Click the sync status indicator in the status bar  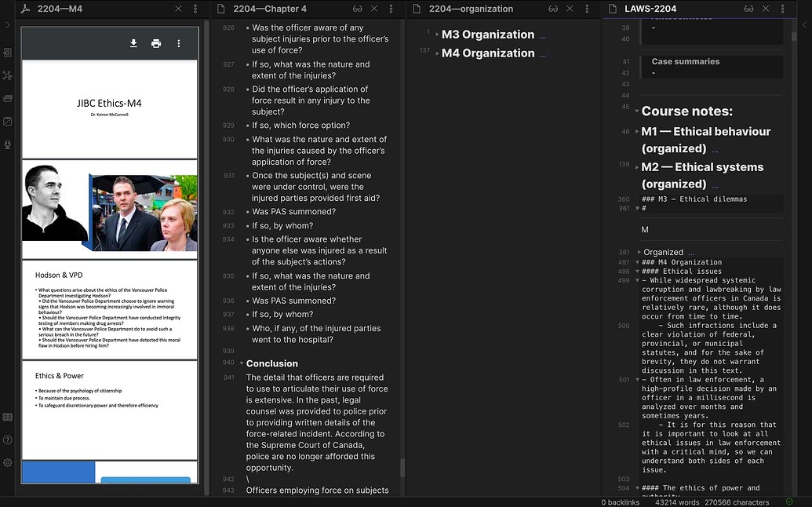point(789,502)
